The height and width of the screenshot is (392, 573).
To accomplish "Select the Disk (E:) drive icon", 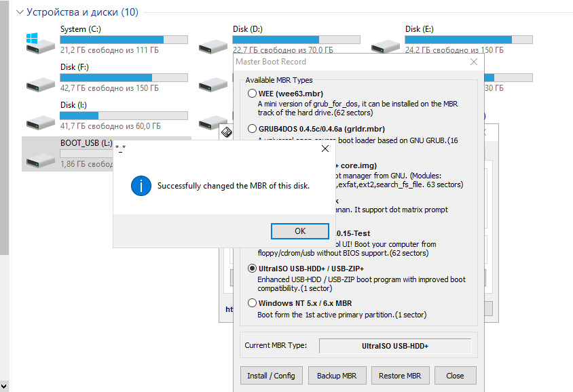I will (x=385, y=45).
